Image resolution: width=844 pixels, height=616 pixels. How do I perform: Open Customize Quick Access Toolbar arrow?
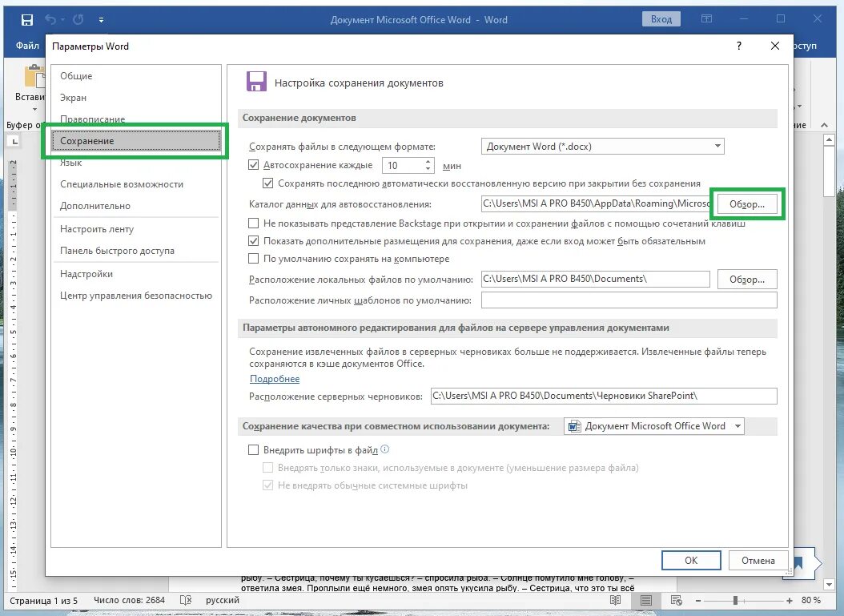coord(101,20)
